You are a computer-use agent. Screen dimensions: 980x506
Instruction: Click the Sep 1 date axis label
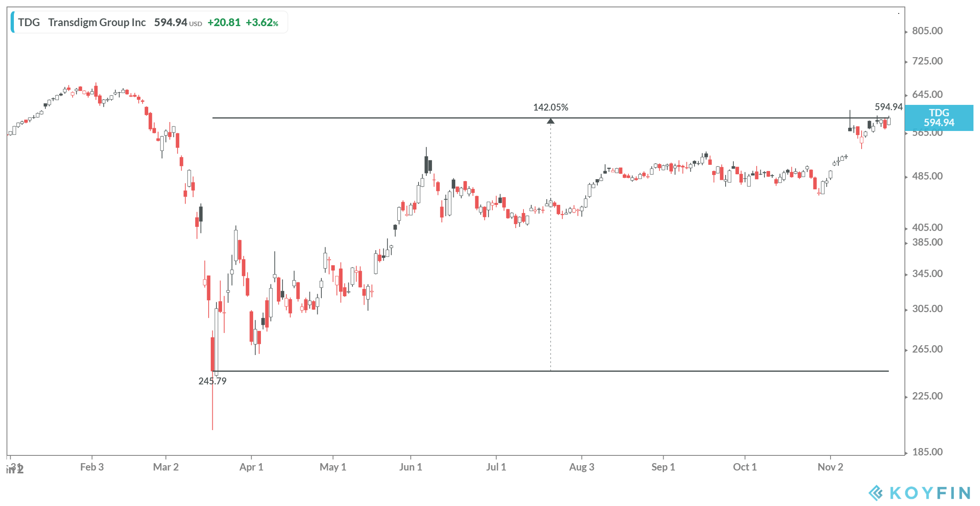point(663,467)
